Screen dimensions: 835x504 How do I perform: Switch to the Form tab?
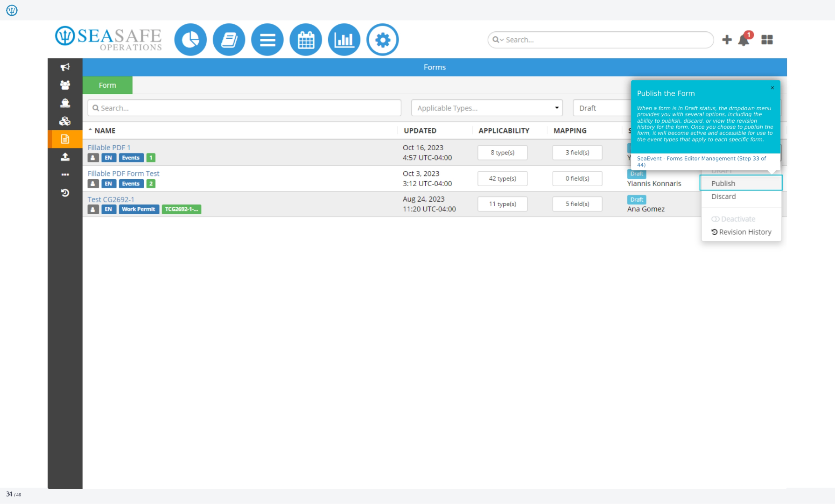tap(107, 85)
